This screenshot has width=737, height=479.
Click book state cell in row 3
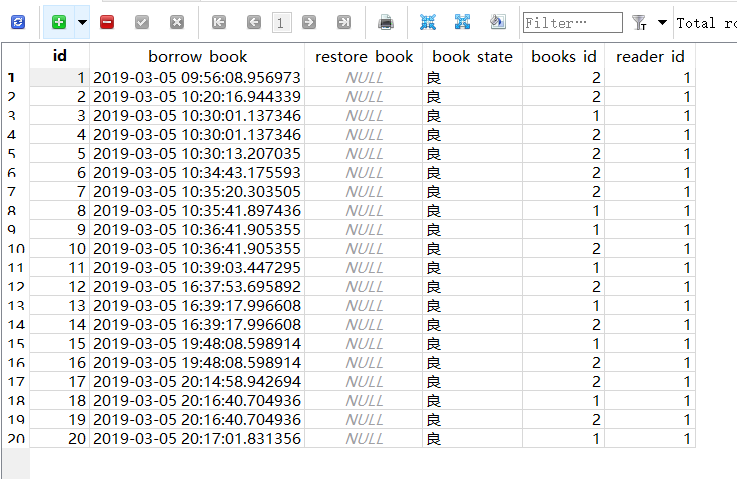pos(472,116)
